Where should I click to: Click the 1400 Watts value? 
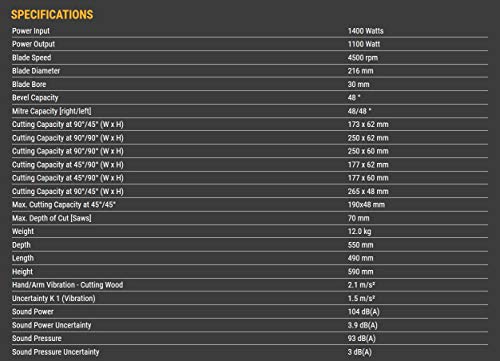point(366,31)
